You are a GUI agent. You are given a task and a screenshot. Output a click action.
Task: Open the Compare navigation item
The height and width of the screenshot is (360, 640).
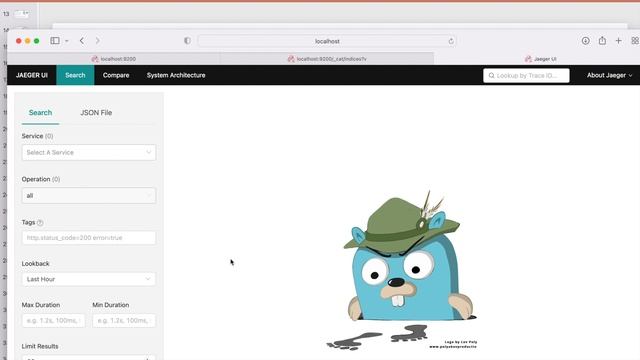(116, 75)
